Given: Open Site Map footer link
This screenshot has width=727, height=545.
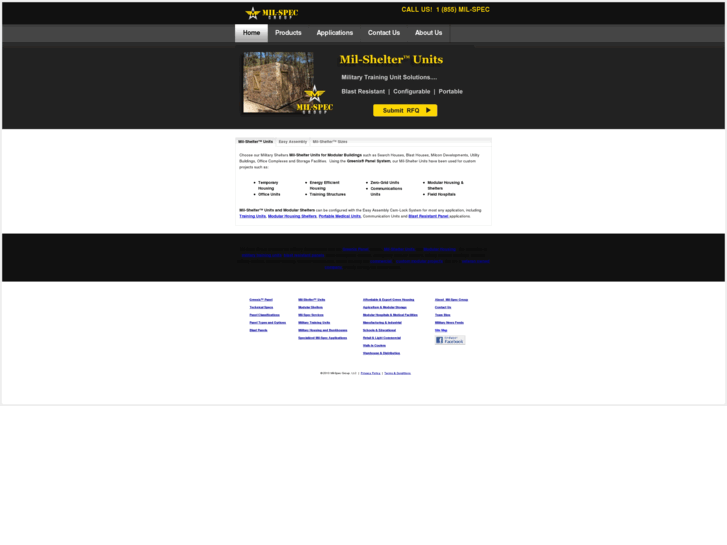Looking at the screenshot, I should pos(441,330).
